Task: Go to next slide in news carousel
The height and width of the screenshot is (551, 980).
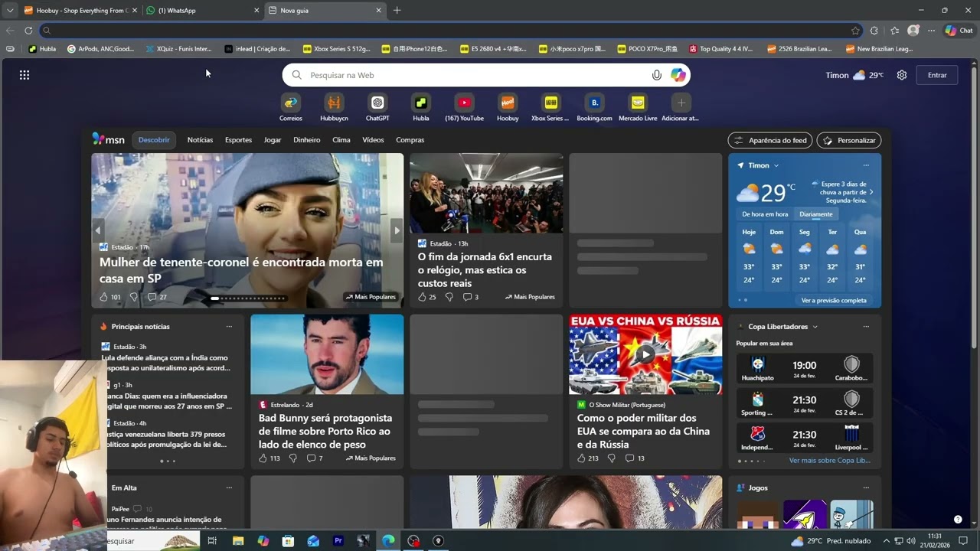Action: (x=397, y=230)
